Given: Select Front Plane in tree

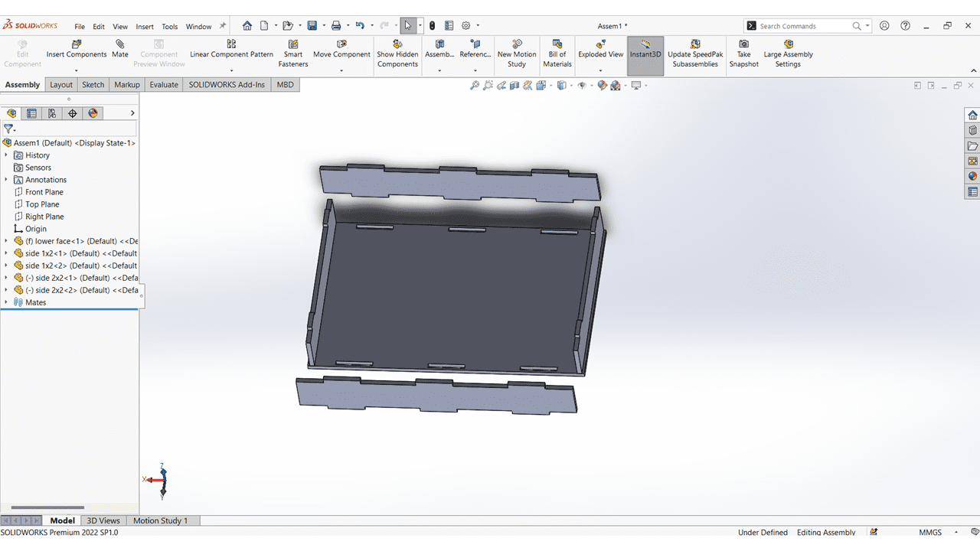Looking at the screenshot, I should point(44,191).
